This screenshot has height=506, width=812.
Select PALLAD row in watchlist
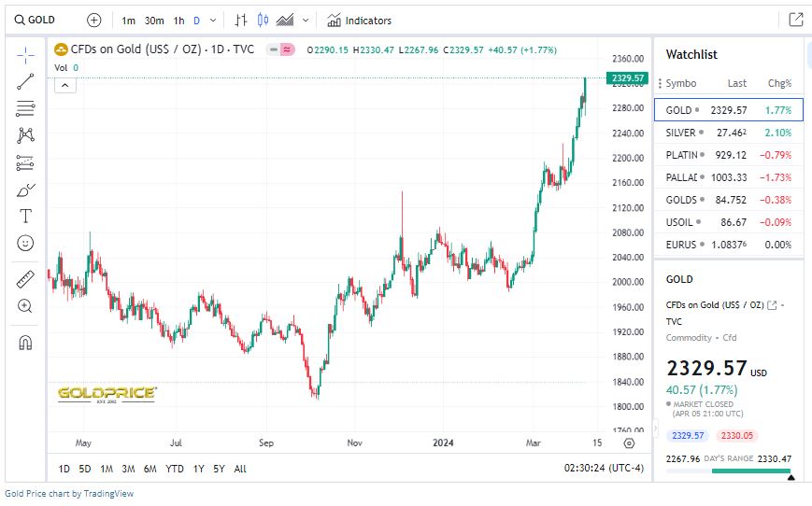point(729,177)
